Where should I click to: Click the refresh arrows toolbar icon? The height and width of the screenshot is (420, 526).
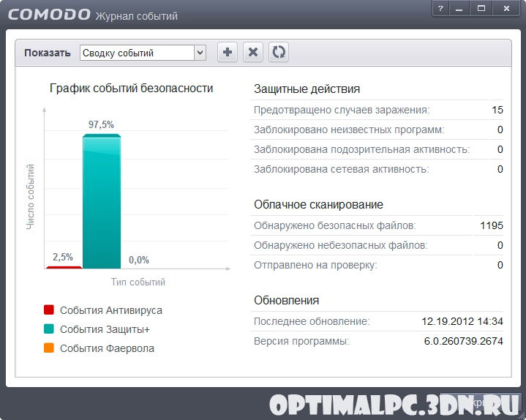pos(279,52)
